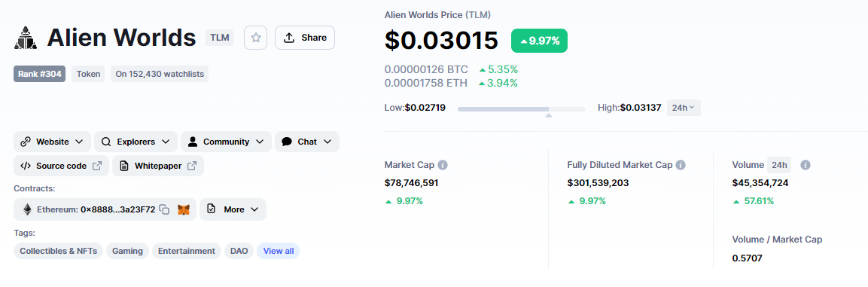Viewport: 868px width, 287px height.
Task: Click the Ethereum logo in Contracts
Action: coord(27,209)
